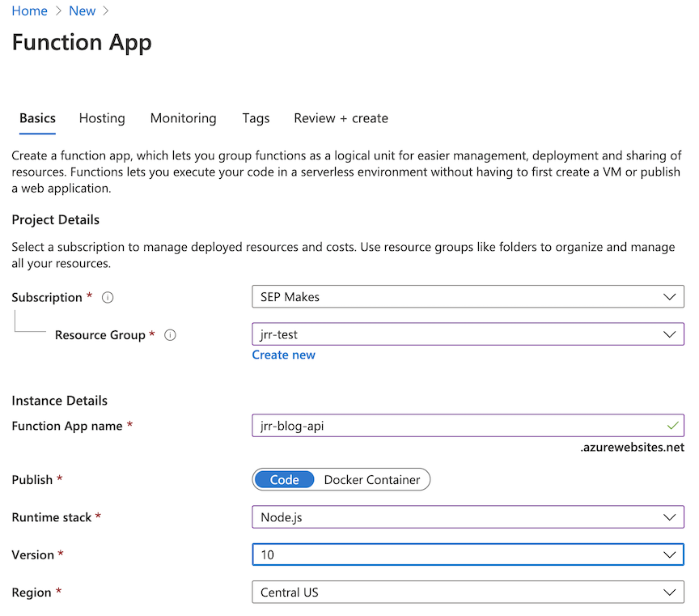The width and height of the screenshot is (699, 616).
Task: Select the Basics tab
Action: pyautogui.click(x=37, y=118)
